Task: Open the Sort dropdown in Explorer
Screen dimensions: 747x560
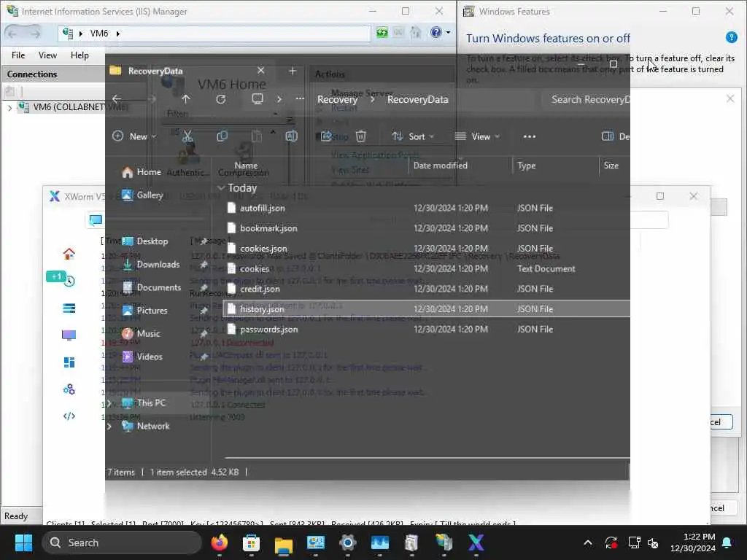Action: 413,136
